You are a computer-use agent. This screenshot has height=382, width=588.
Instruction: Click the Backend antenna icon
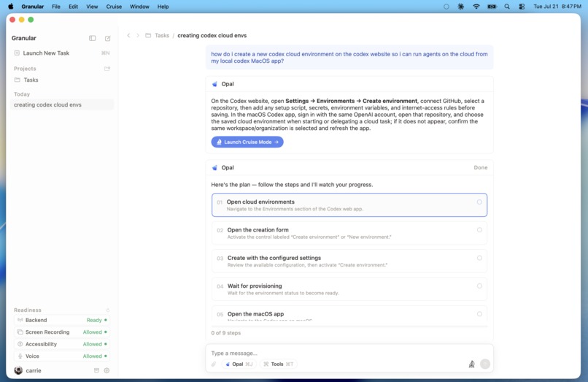(x=20, y=320)
